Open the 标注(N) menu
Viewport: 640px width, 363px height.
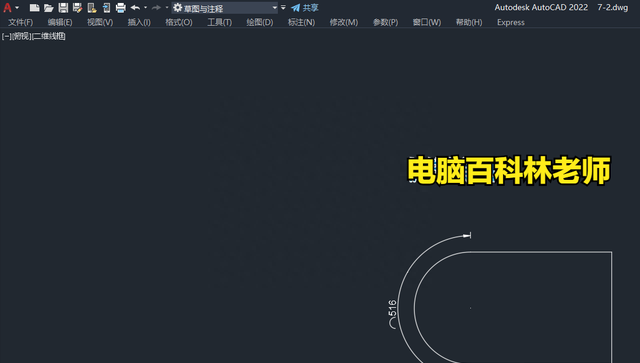pos(301,22)
